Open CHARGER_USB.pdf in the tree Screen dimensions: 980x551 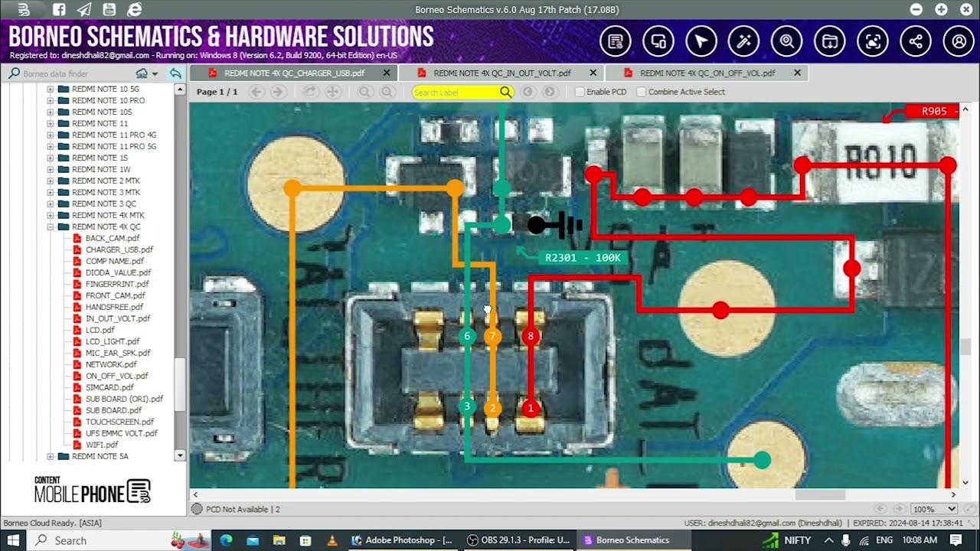pyautogui.click(x=119, y=249)
